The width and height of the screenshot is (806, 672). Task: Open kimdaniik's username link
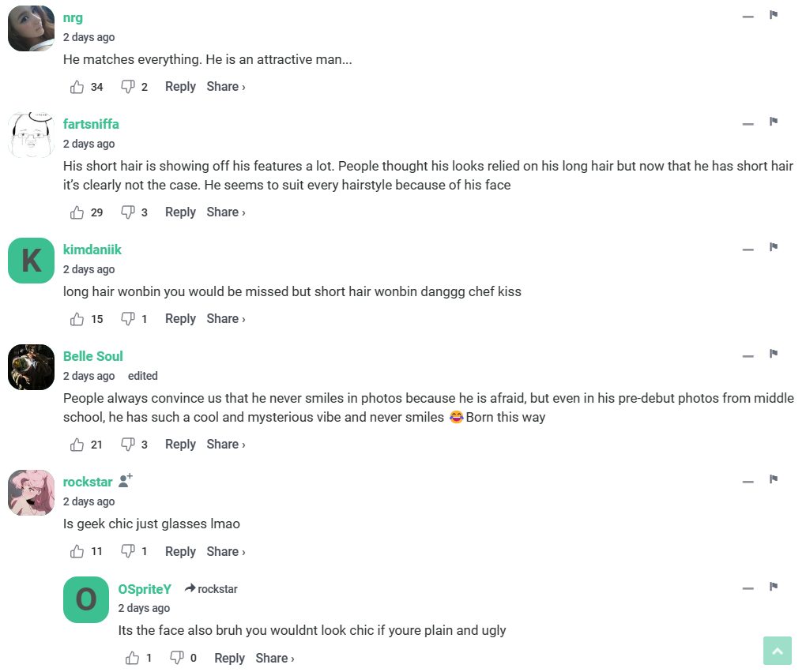[92, 250]
